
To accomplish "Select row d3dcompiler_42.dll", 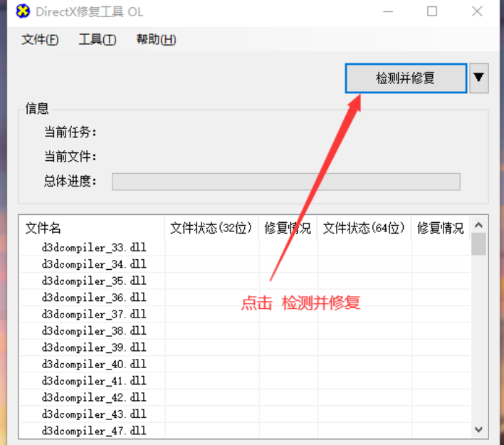I will [x=245, y=398].
